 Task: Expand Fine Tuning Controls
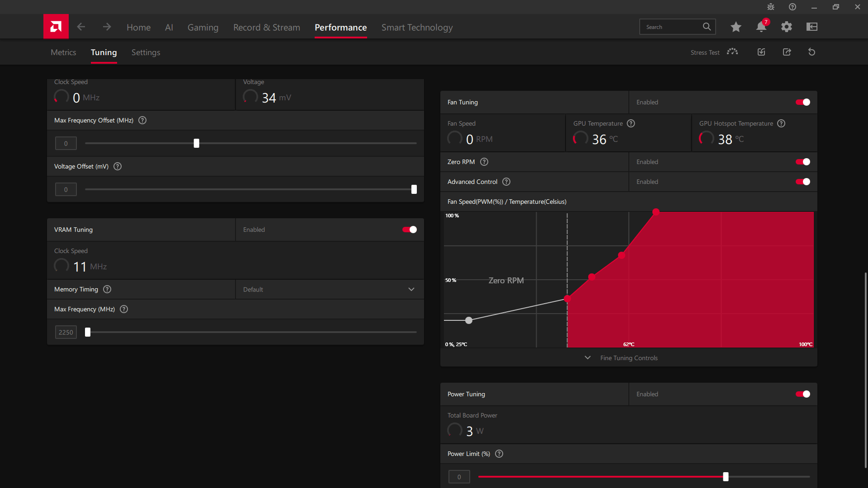pyautogui.click(x=628, y=358)
